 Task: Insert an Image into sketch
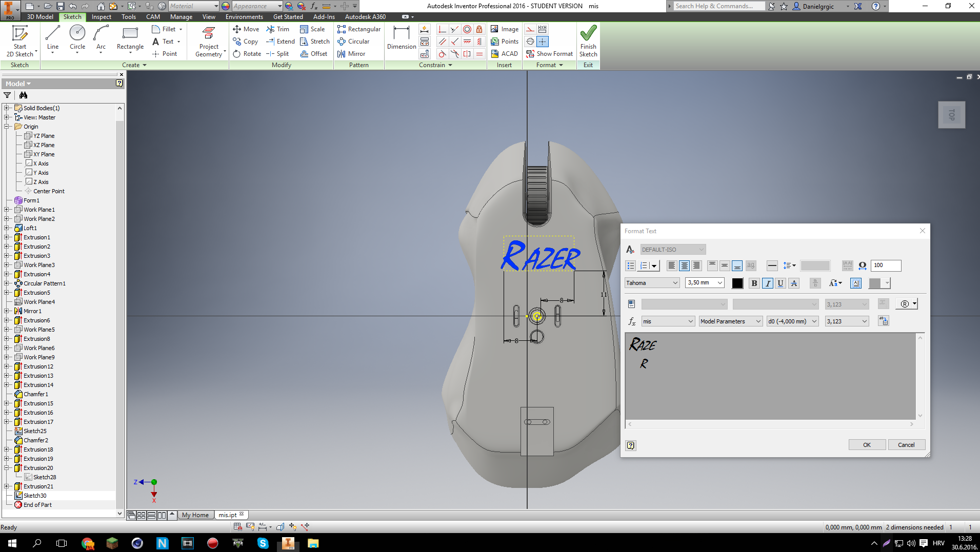[505, 29]
